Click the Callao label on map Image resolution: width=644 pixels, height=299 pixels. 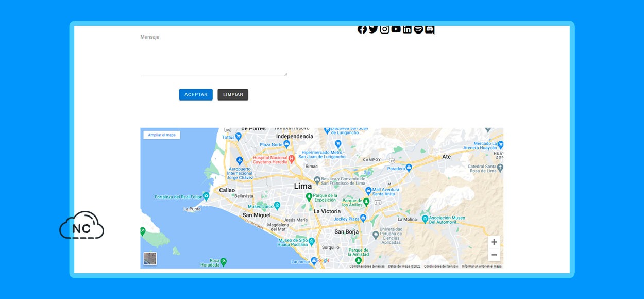227,190
